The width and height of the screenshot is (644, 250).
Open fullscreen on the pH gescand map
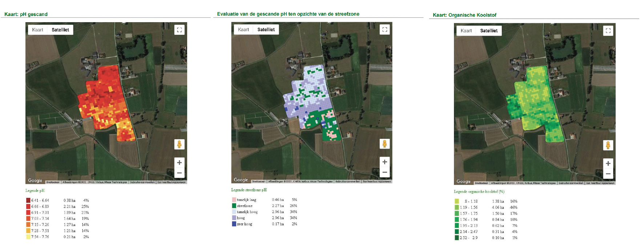click(x=179, y=30)
